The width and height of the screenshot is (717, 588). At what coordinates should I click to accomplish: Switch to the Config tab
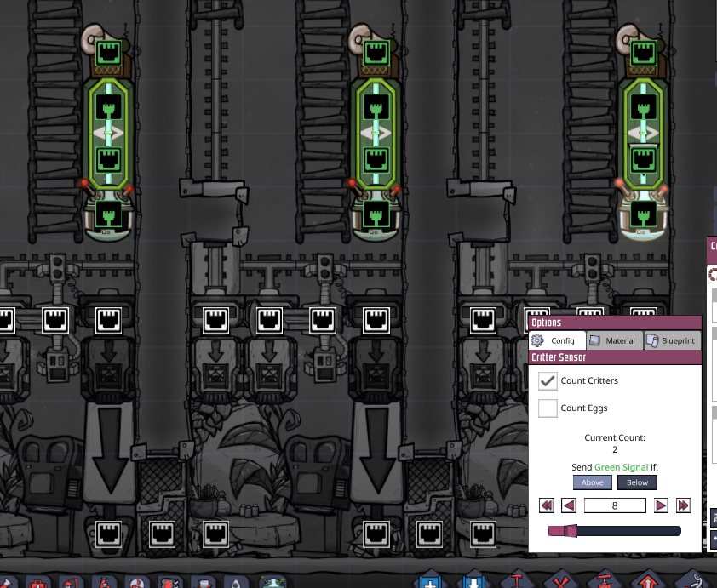tap(557, 341)
